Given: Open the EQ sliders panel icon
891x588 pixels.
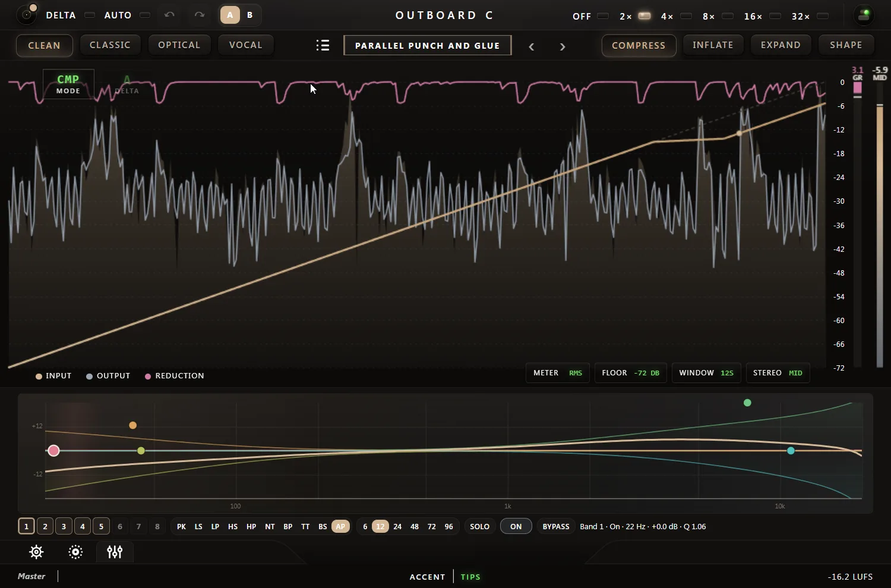Looking at the screenshot, I should click(x=115, y=552).
